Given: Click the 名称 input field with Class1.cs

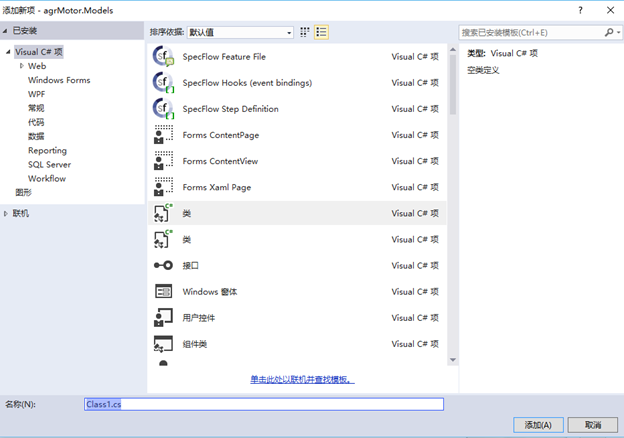Looking at the screenshot, I should 264,404.
